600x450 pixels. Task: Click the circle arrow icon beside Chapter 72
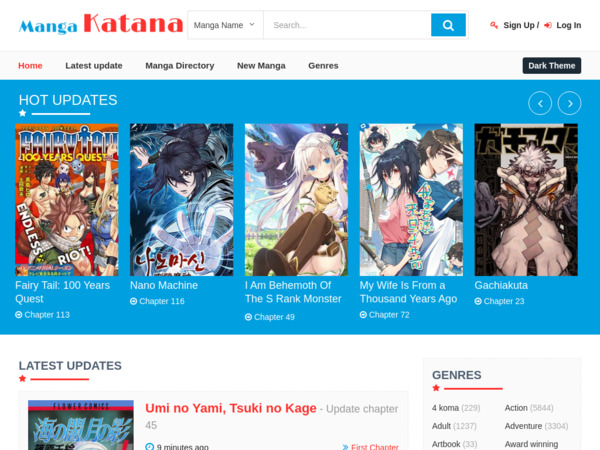(363, 315)
